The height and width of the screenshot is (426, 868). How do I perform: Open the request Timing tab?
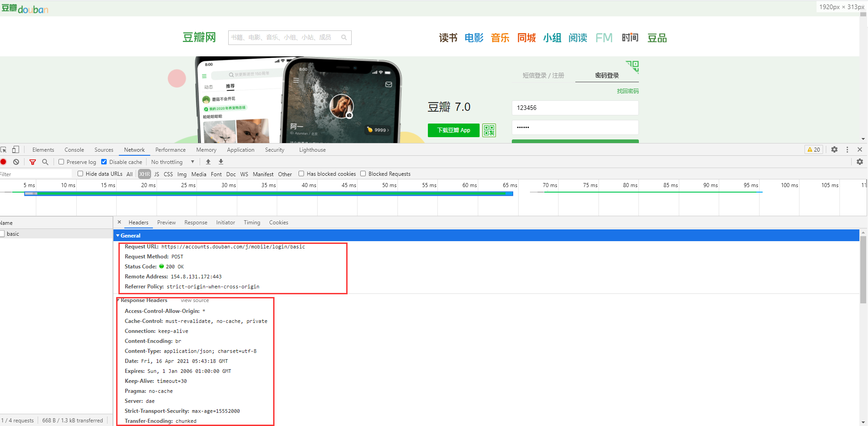click(252, 223)
